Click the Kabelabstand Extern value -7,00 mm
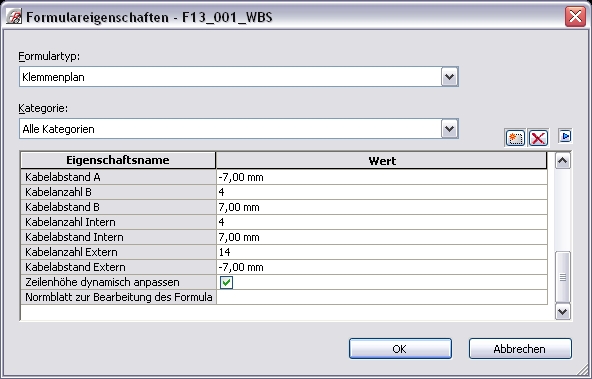Viewport: 592px width, 379px height. tap(382, 267)
